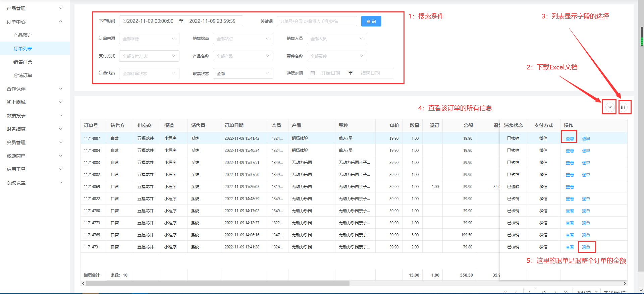This screenshot has height=294, width=644.
Task: Click 查看 link for order 11714887
Action: pyautogui.click(x=570, y=138)
